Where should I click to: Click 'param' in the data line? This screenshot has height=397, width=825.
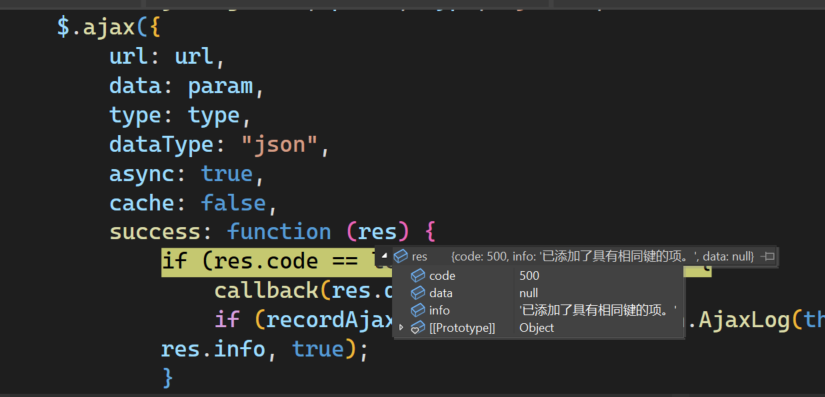(220, 86)
